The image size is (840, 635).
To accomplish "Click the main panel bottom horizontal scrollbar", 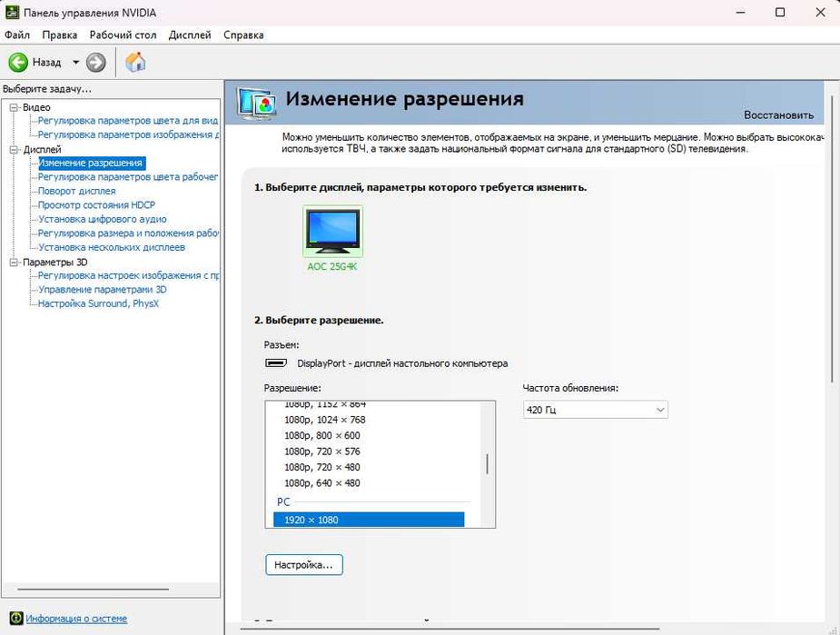I will click(x=450, y=629).
